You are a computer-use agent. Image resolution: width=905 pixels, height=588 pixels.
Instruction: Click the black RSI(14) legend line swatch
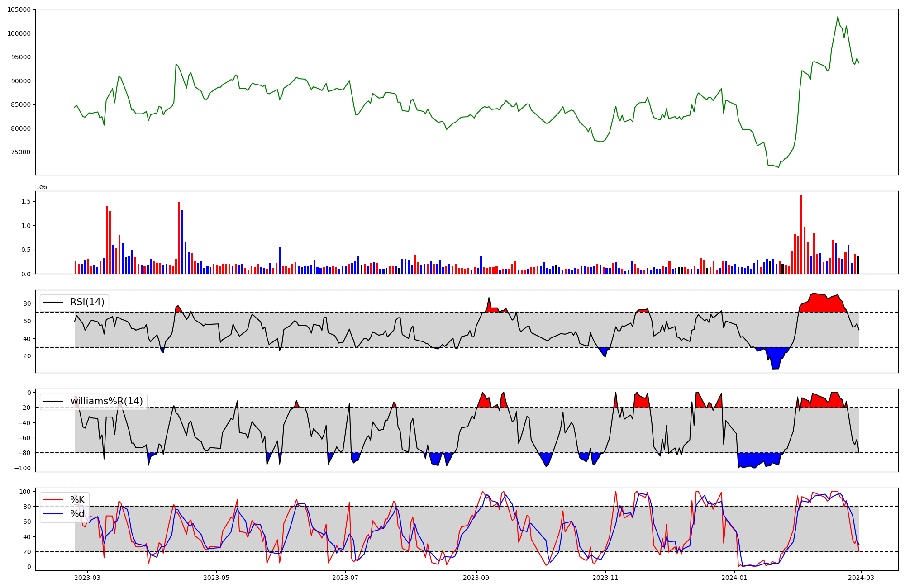click(53, 303)
